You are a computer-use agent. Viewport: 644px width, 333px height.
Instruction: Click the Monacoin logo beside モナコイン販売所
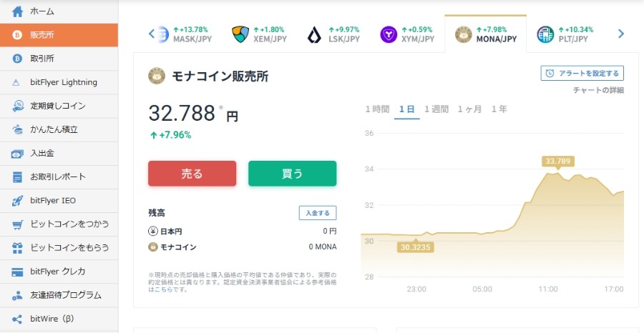click(x=157, y=76)
